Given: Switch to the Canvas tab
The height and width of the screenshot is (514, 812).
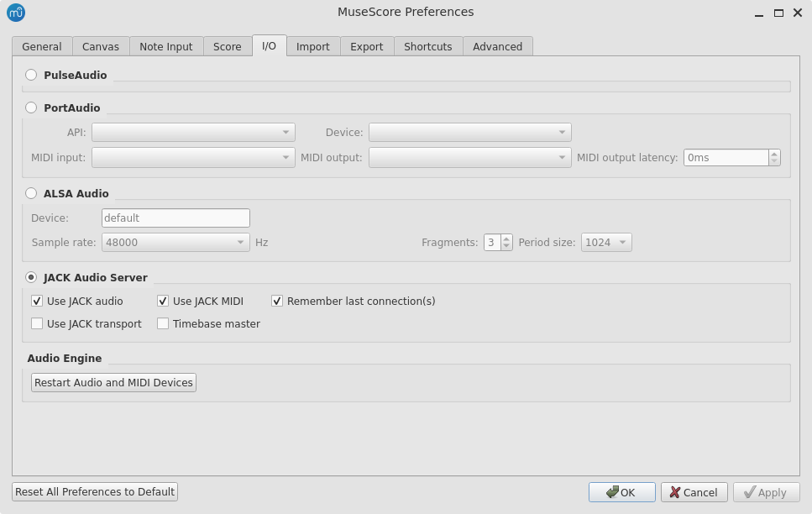Looking at the screenshot, I should click(101, 47).
